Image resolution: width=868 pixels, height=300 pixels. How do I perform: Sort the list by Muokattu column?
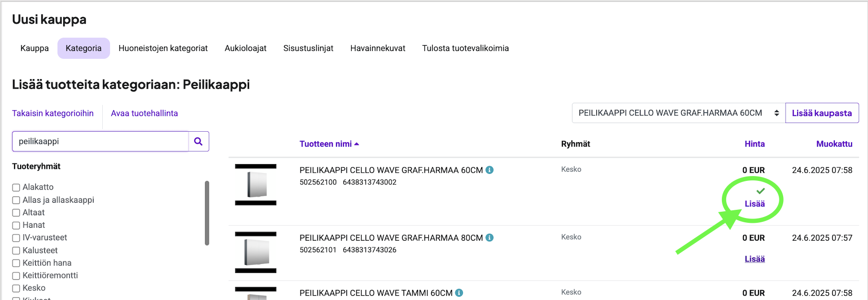tap(834, 144)
